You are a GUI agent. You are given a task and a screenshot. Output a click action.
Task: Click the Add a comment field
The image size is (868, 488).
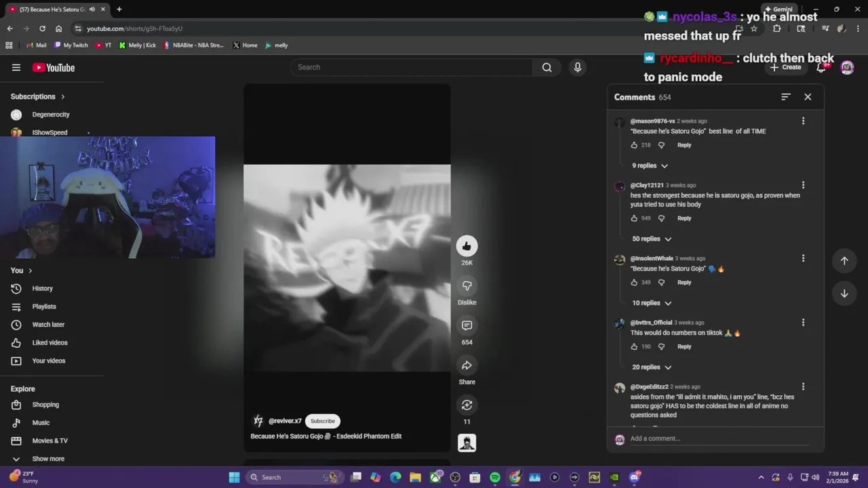point(719,439)
